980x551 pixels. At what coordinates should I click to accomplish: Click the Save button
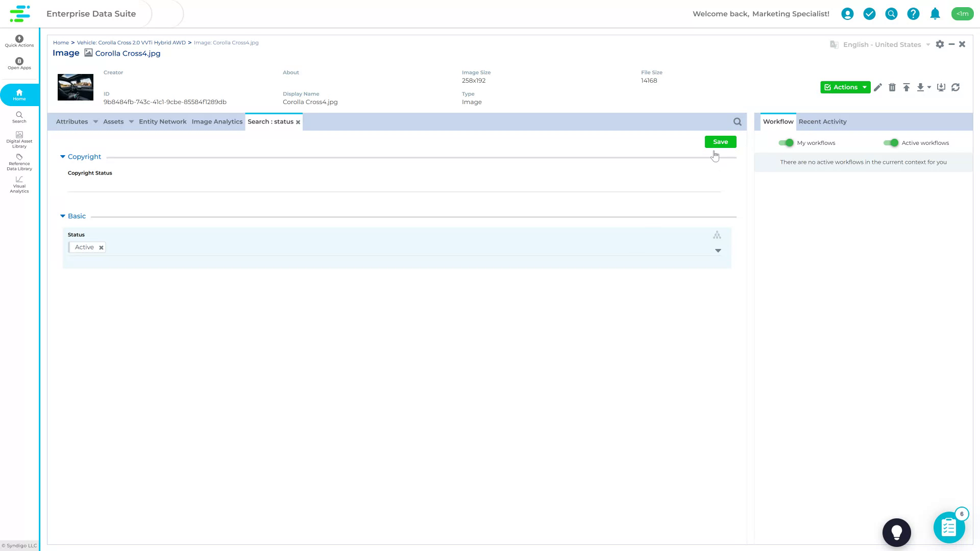720,142
